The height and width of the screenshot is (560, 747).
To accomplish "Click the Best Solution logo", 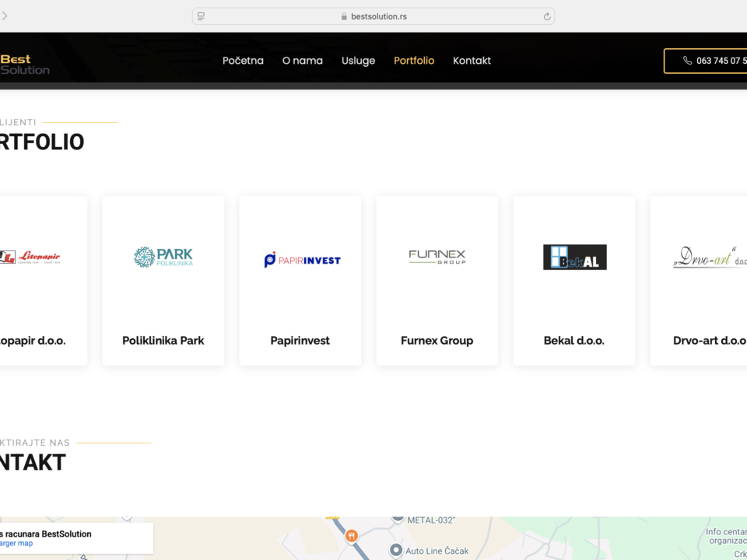I will tap(23, 65).
